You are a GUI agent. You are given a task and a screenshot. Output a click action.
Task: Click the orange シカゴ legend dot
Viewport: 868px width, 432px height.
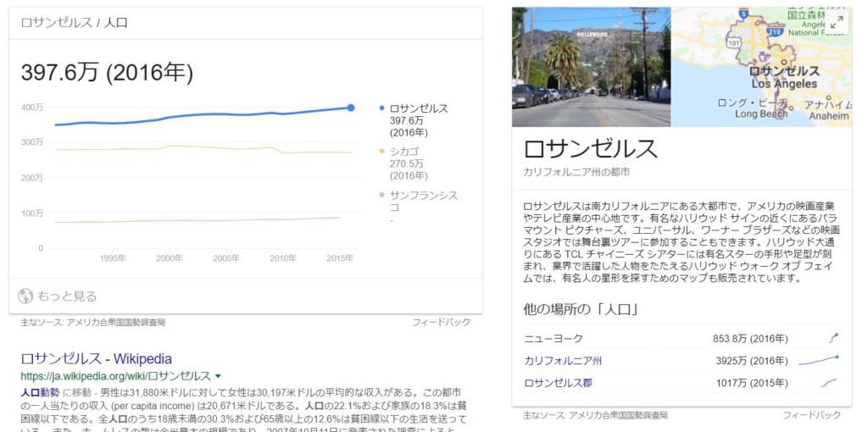click(382, 151)
